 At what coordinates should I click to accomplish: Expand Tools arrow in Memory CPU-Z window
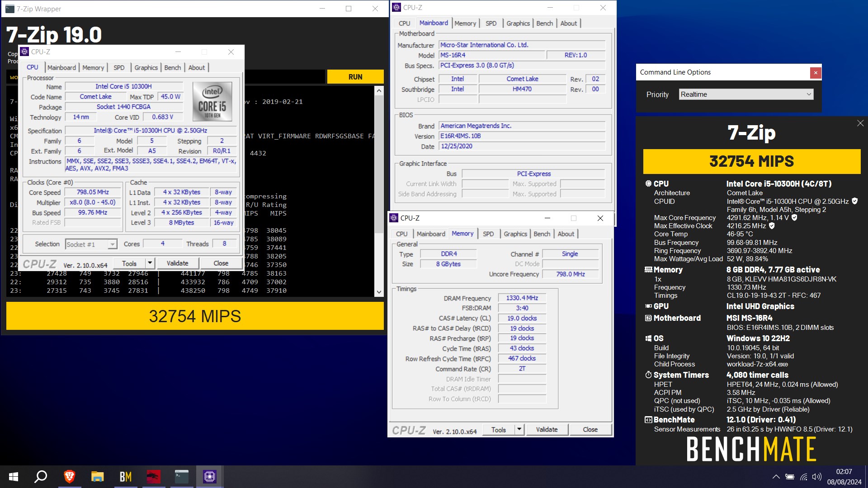tap(519, 430)
